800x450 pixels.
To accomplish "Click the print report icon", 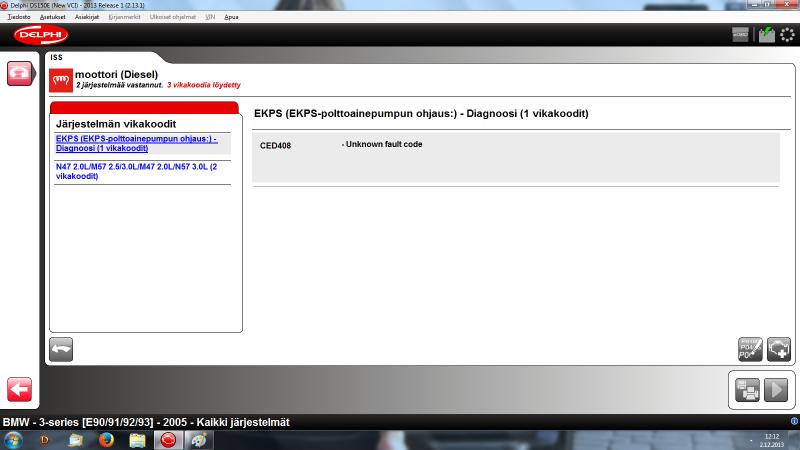I will [747, 390].
